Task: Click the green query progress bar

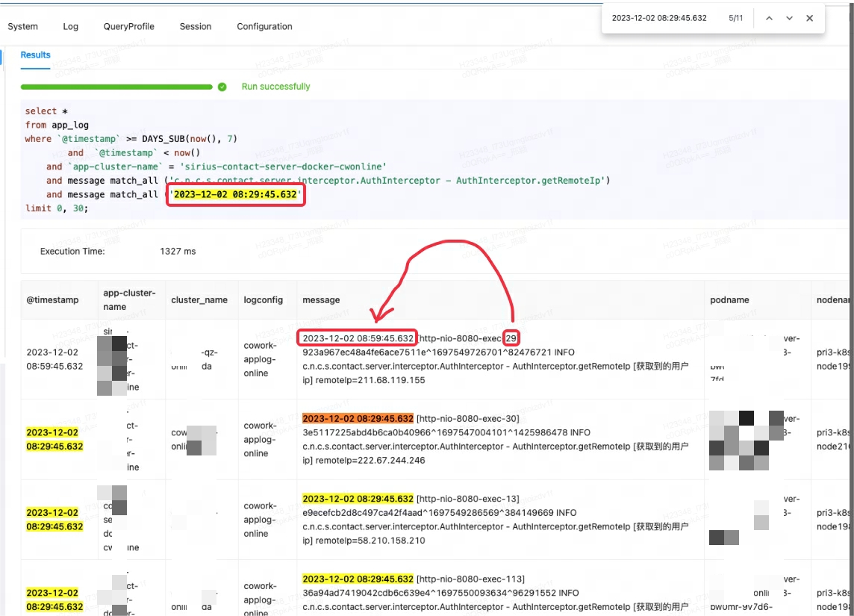Action: (117, 87)
